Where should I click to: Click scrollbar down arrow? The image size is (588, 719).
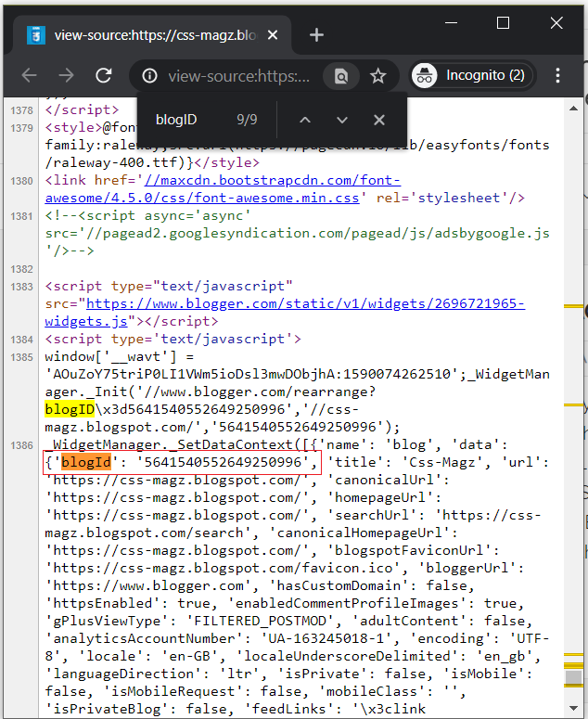[x=573, y=709]
